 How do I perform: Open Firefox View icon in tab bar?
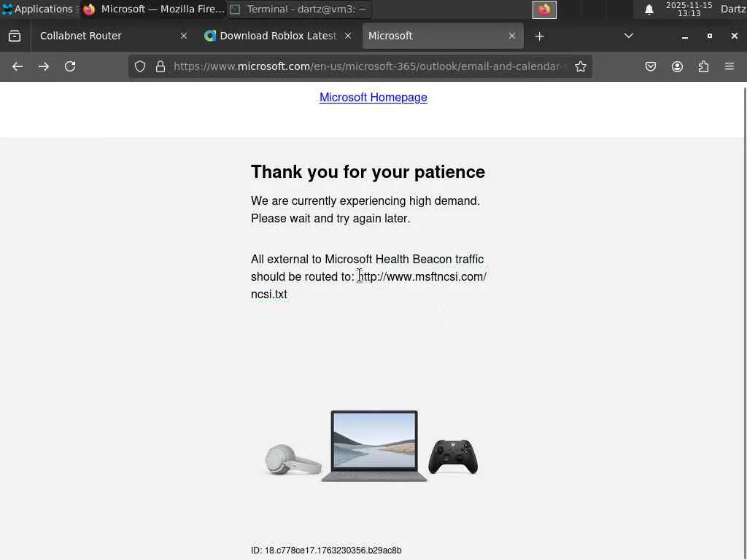pyautogui.click(x=15, y=36)
